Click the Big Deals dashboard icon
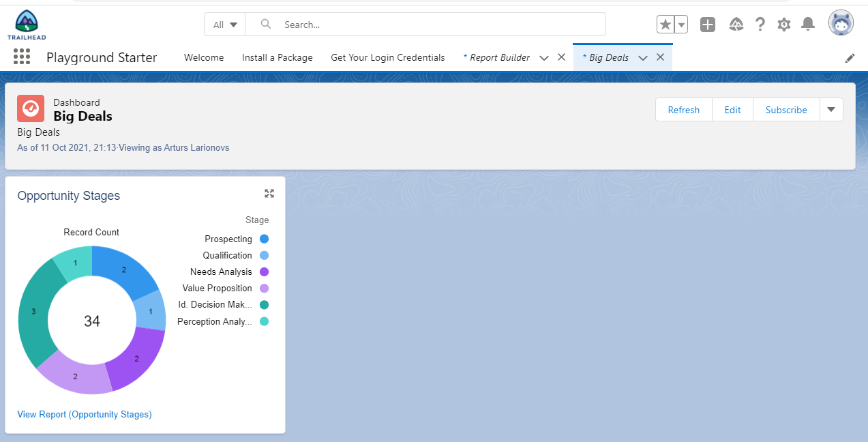This screenshot has width=868, height=442. (x=31, y=108)
